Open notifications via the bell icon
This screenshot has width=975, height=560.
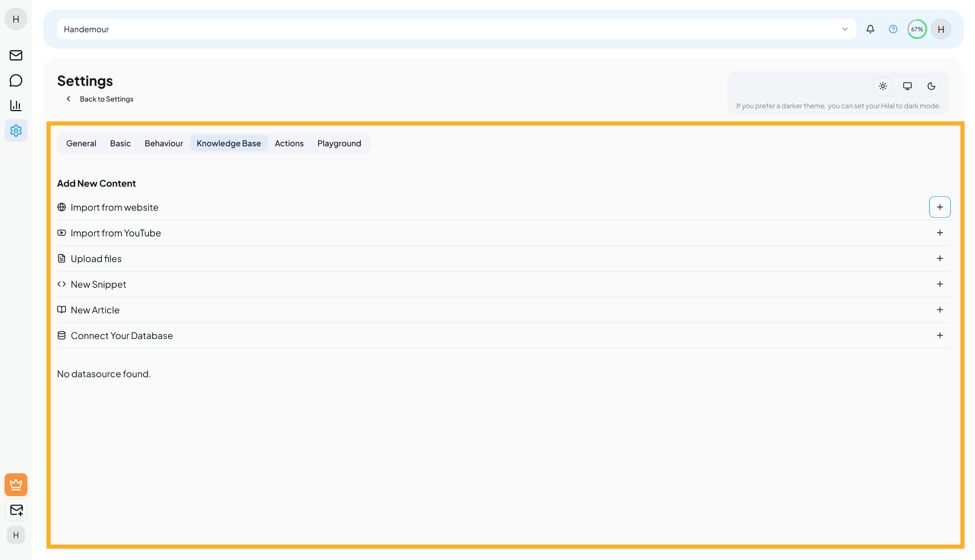click(x=870, y=29)
